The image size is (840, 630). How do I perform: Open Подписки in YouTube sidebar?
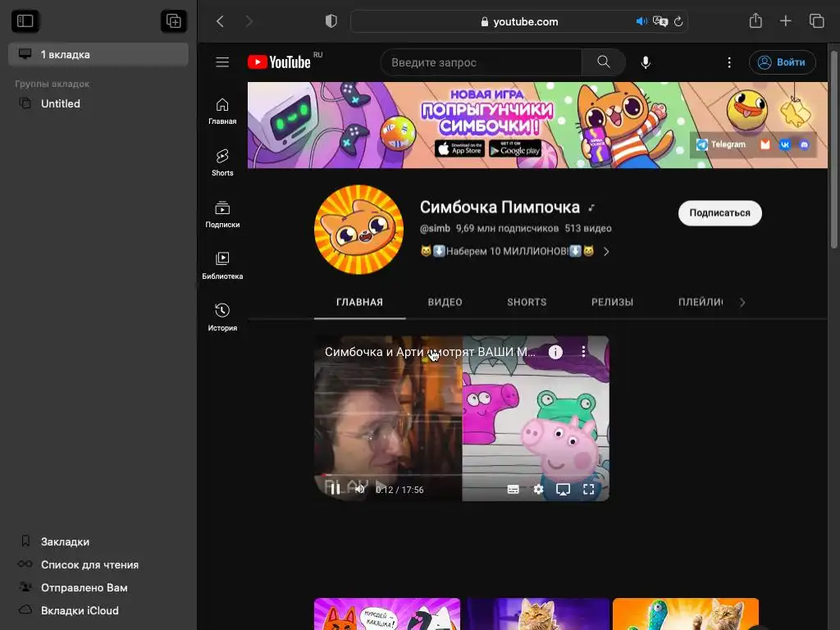[222, 214]
